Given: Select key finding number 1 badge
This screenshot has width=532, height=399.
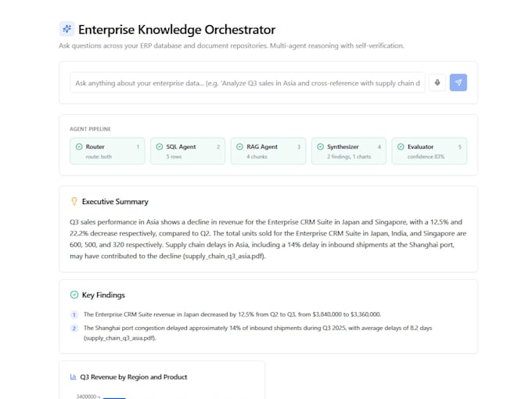Looking at the screenshot, I should click(74, 315).
